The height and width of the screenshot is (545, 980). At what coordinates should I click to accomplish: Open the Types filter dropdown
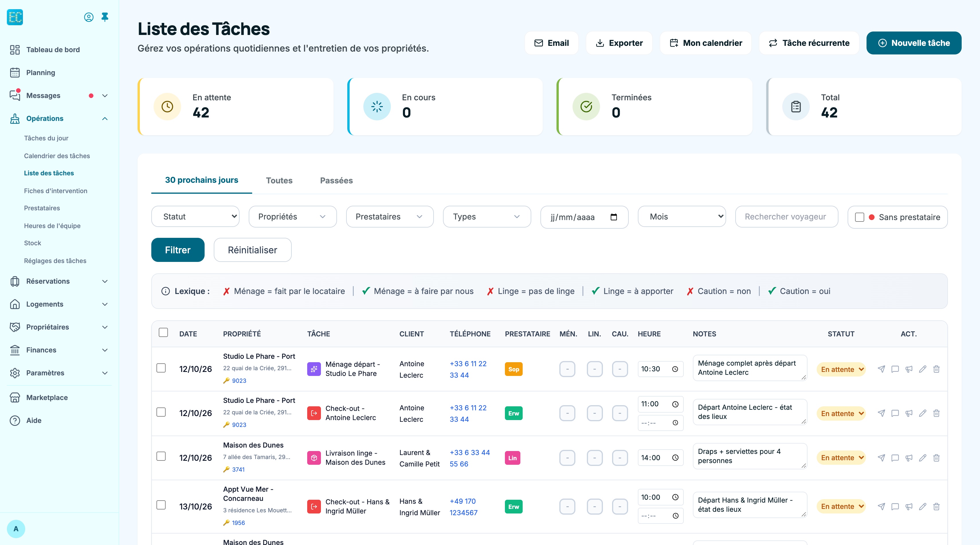tap(487, 216)
